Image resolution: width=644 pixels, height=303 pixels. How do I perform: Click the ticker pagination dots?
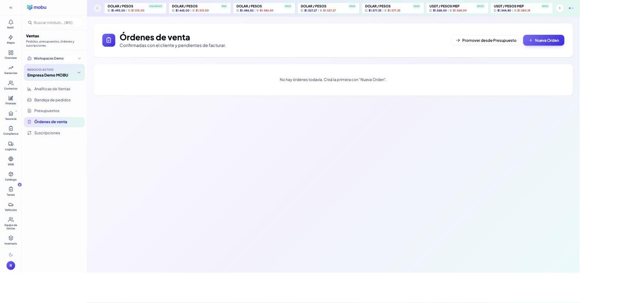pos(571,8)
